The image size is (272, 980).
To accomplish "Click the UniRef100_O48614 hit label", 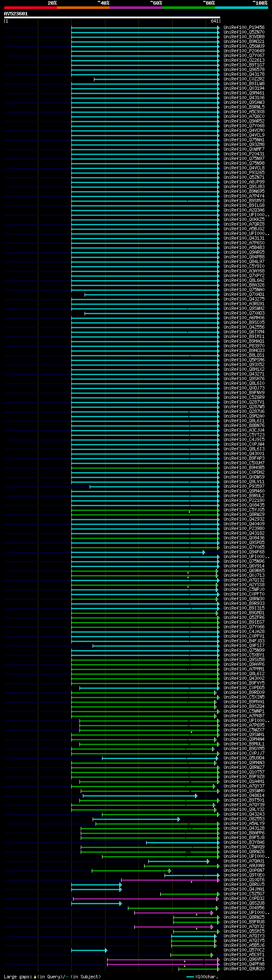I will coord(244,795).
